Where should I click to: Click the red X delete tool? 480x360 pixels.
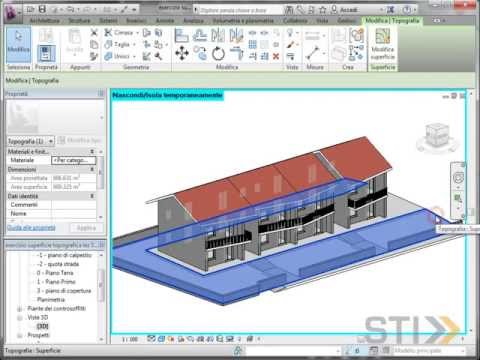point(276,56)
